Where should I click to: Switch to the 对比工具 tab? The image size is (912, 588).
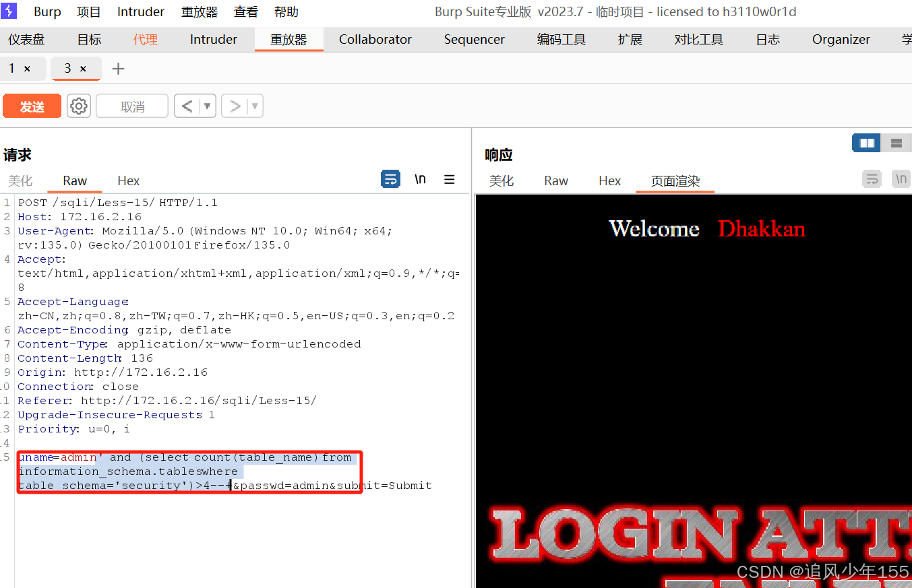(699, 39)
